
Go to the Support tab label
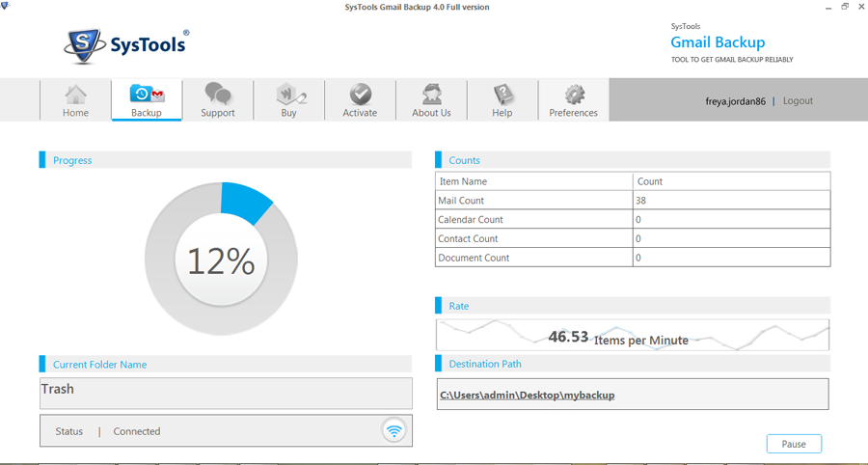click(218, 112)
